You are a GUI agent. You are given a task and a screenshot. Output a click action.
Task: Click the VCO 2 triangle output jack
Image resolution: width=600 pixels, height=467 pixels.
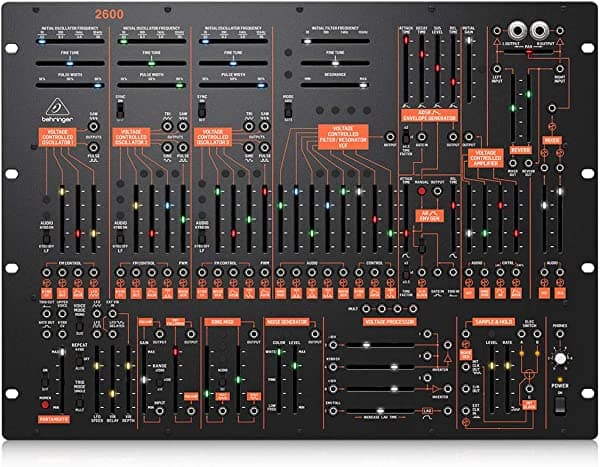(x=167, y=126)
